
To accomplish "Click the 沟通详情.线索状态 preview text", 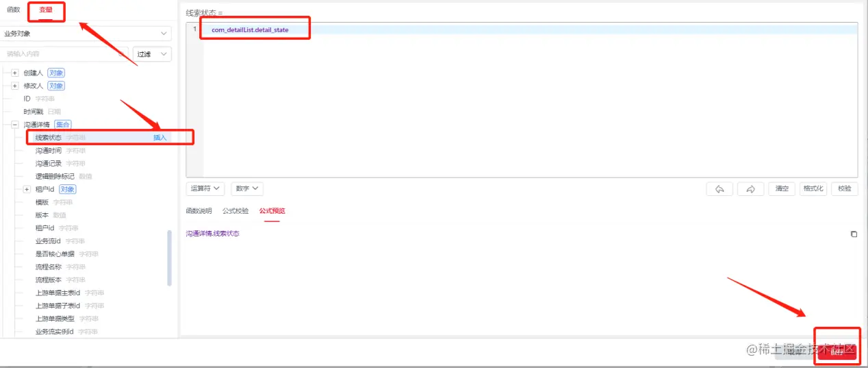I will (x=213, y=234).
